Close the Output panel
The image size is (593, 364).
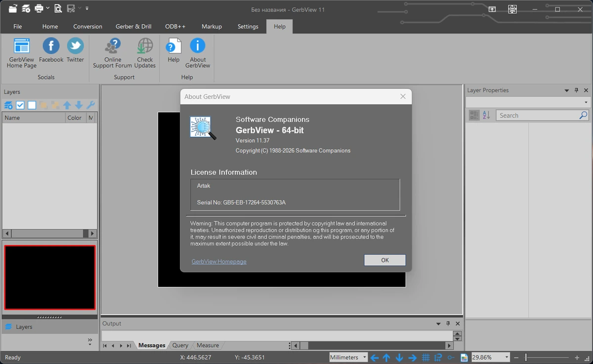coord(458,324)
